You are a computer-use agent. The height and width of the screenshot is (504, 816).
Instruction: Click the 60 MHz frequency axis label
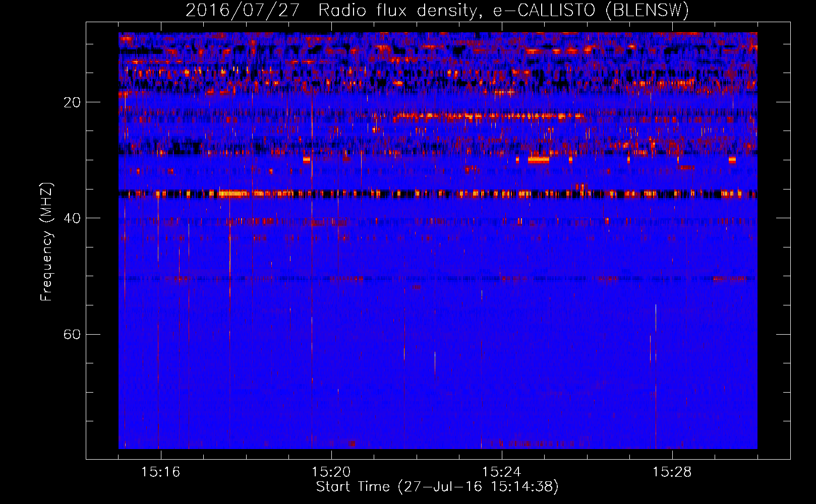pos(72,335)
